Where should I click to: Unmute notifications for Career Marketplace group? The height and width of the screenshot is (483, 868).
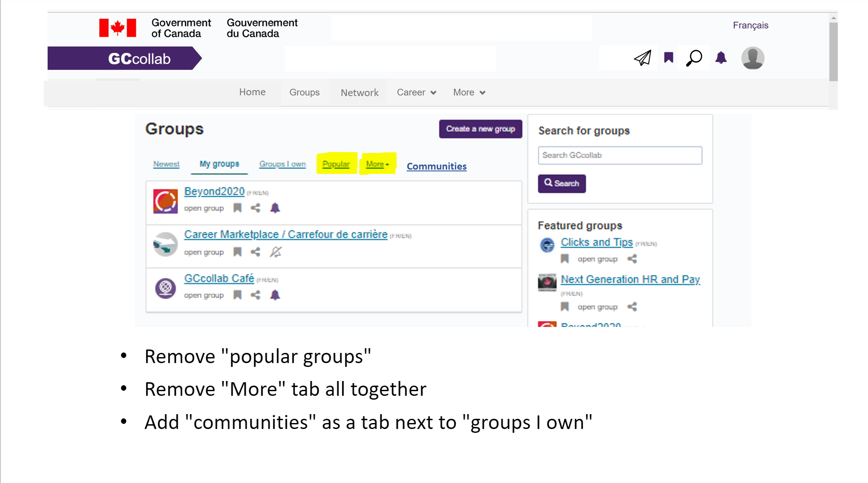(275, 252)
